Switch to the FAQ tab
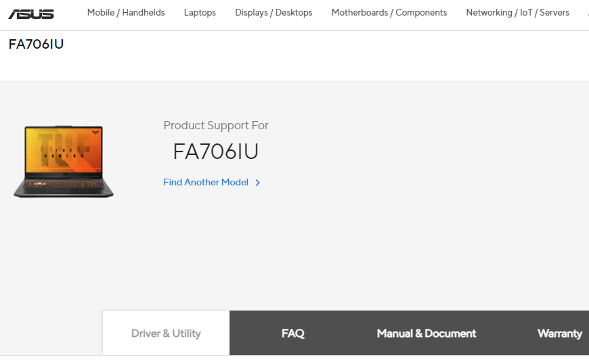 293,334
